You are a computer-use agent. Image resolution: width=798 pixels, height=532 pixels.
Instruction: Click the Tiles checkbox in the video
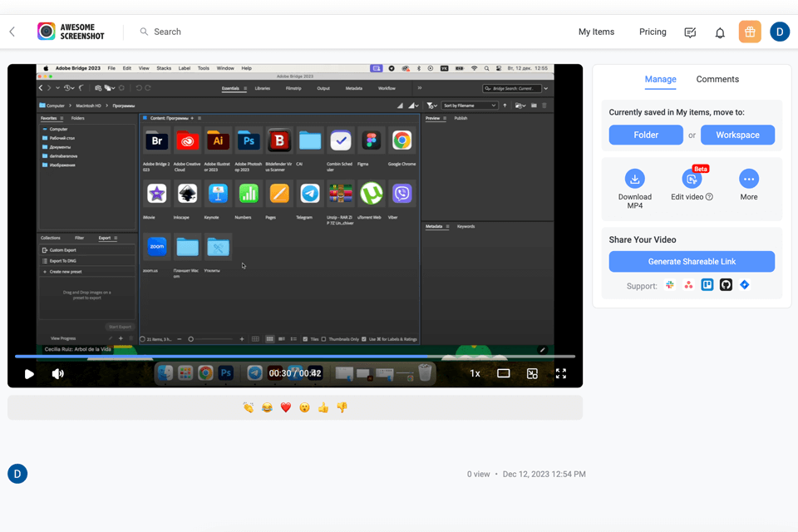(305, 339)
